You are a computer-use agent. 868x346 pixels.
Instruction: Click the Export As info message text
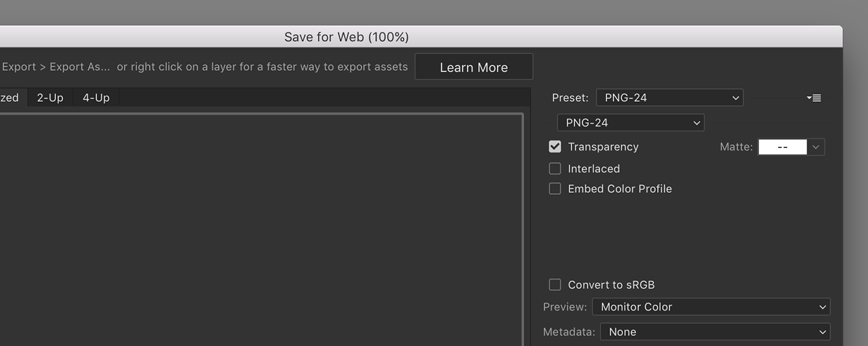205,66
